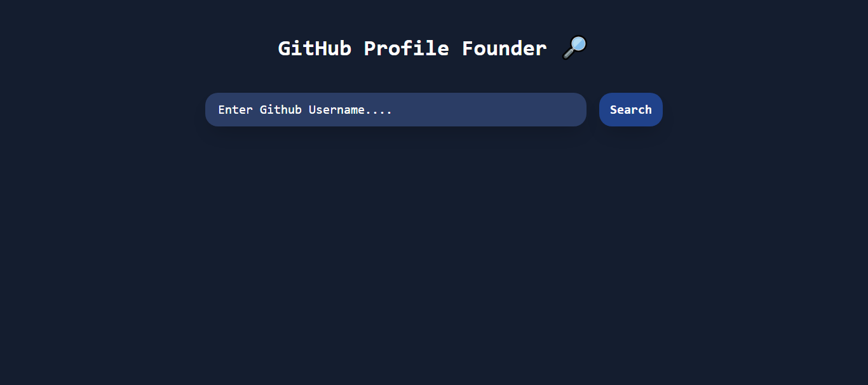Screen dimensions: 868x385
Task: Select the word "GitHub" in the title
Action: [x=315, y=48]
